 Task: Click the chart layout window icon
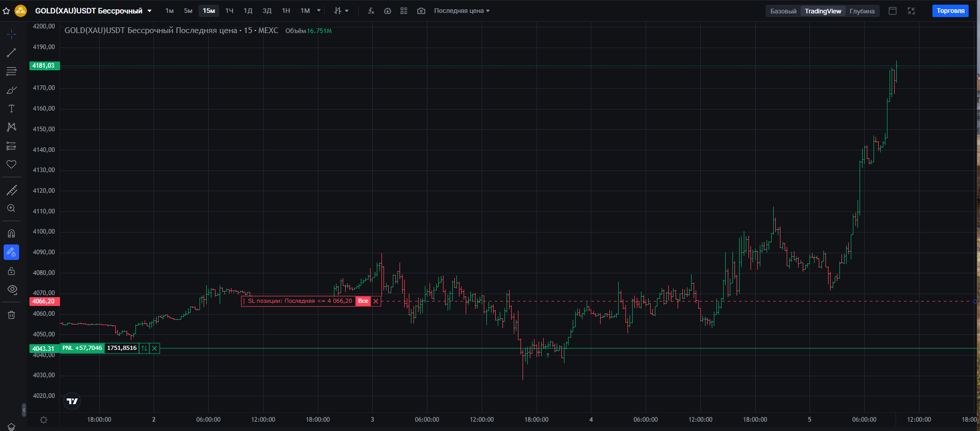point(893,11)
